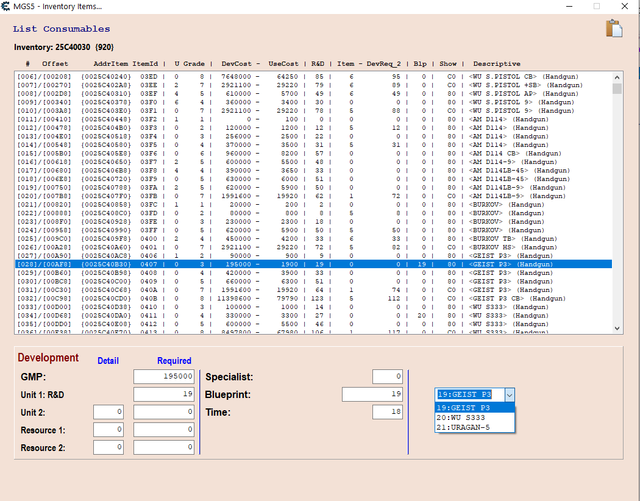The width and height of the screenshot is (640, 501).
Task: Click the Resource 1 required field
Action: tap(164, 430)
